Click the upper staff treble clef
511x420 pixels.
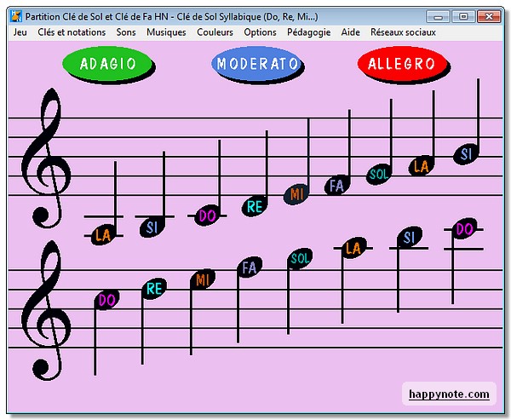[x=46, y=158]
